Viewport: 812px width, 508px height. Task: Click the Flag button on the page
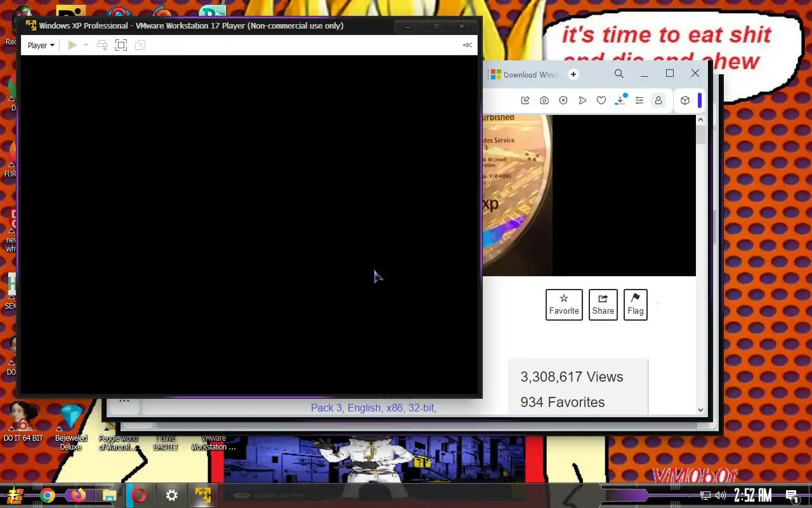coord(636,305)
